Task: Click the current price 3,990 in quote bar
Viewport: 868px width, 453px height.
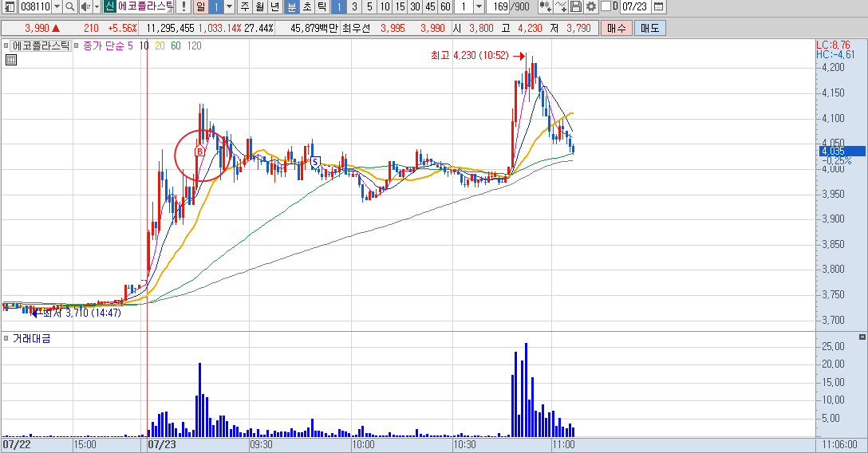Action: coord(37,28)
